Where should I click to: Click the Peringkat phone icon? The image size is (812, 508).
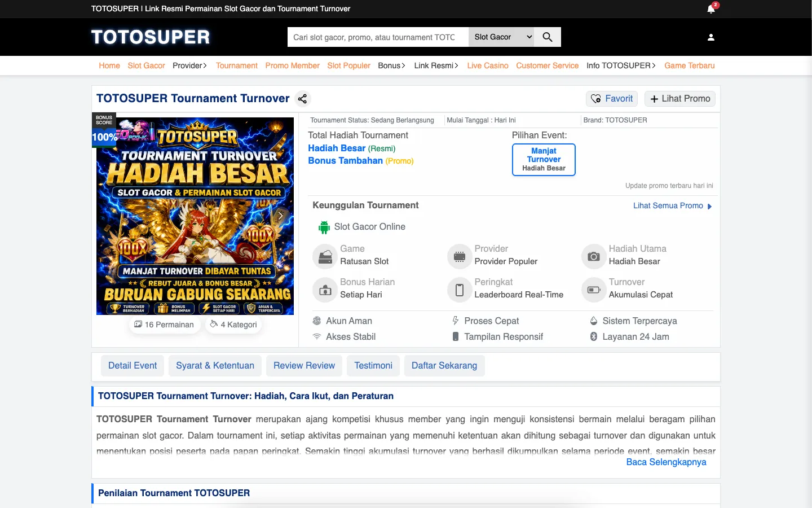[x=460, y=290]
